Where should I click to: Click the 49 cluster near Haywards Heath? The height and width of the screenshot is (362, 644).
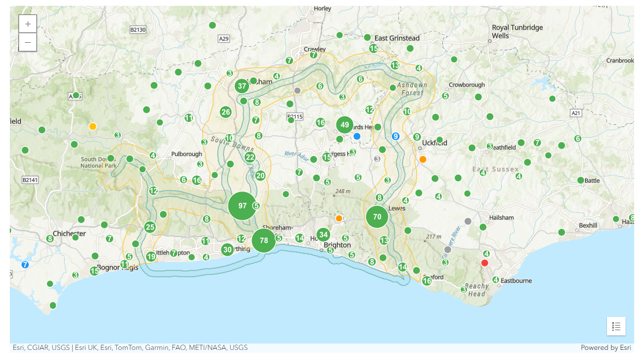point(345,124)
